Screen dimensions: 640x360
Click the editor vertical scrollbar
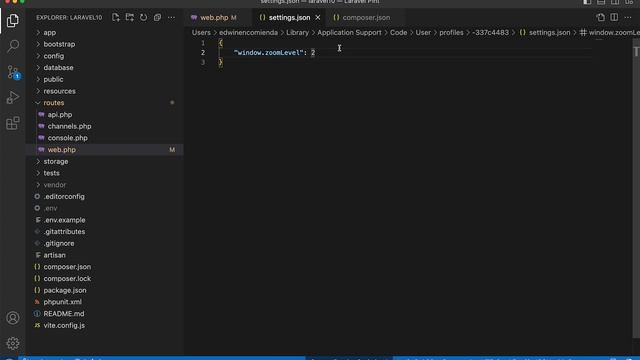[x=636, y=188]
